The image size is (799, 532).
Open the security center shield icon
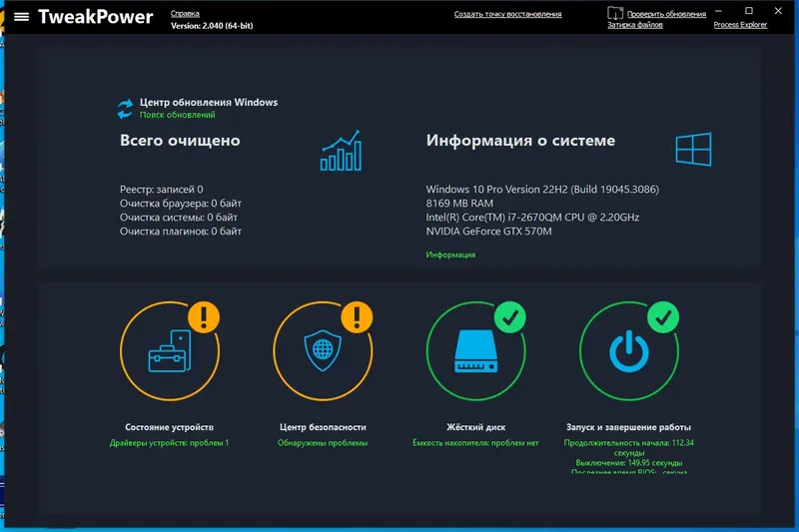(323, 350)
